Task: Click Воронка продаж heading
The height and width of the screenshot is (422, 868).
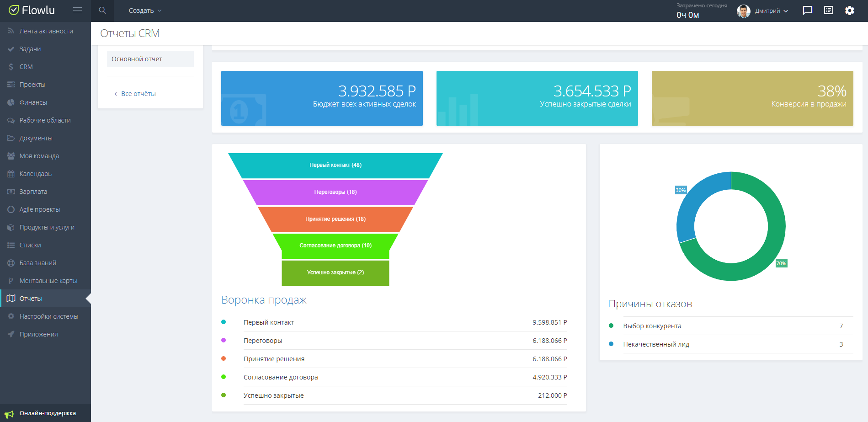Action: 264,300
